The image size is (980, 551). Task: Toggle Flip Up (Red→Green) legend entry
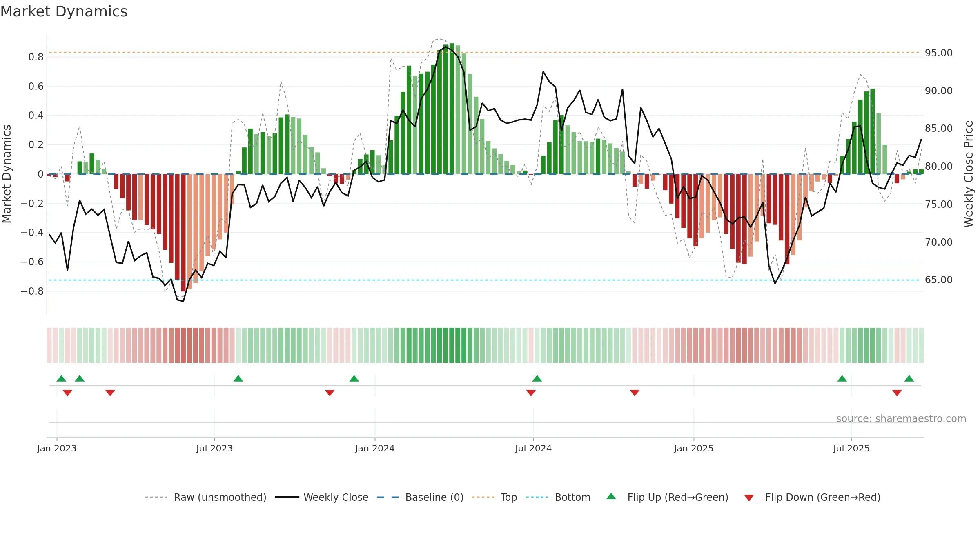(x=667, y=497)
